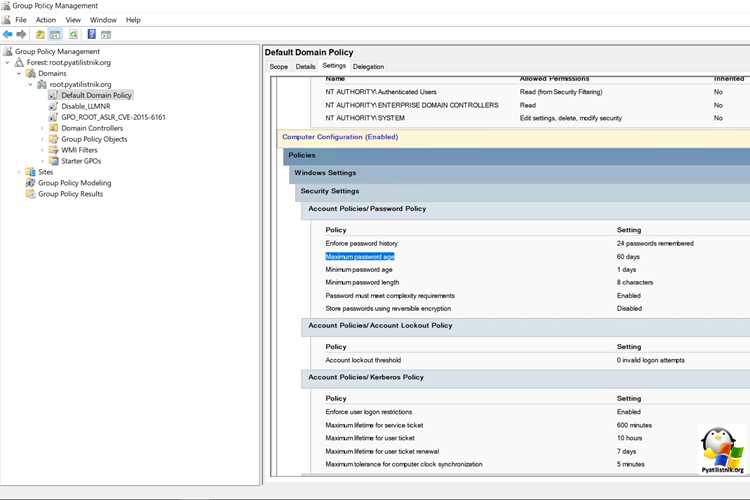Click the Disable_LLMNR GPO link icon

click(x=53, y=106)
